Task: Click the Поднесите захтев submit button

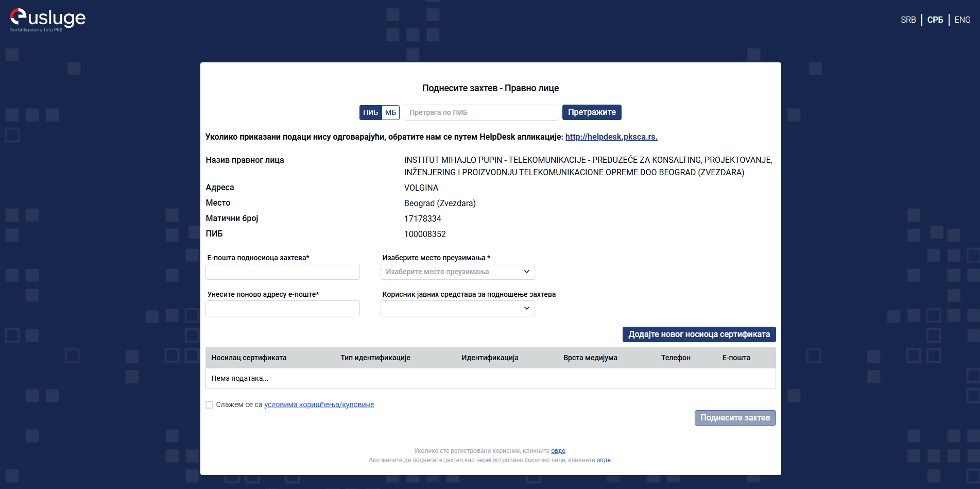Action: 735,418
